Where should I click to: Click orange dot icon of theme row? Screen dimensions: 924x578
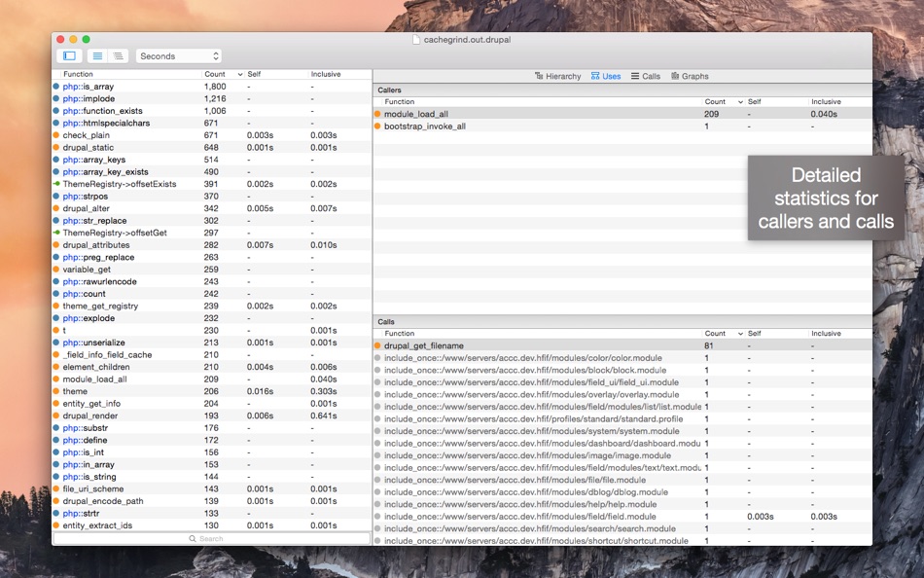coord(56,391)
